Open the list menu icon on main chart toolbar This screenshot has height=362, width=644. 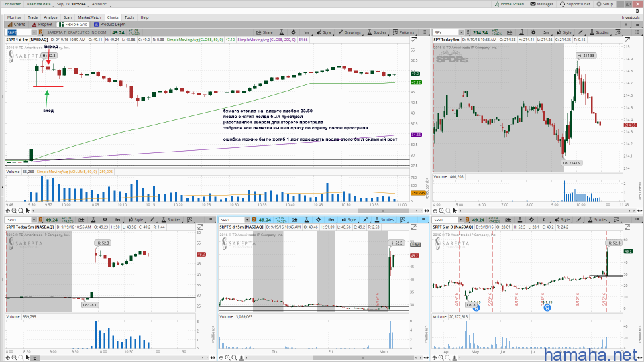click(x=423, y=32)
